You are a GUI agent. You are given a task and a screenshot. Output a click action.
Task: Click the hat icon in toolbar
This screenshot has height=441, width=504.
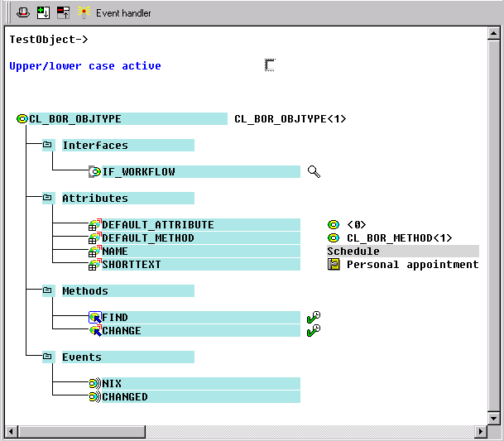pos(23,12)
